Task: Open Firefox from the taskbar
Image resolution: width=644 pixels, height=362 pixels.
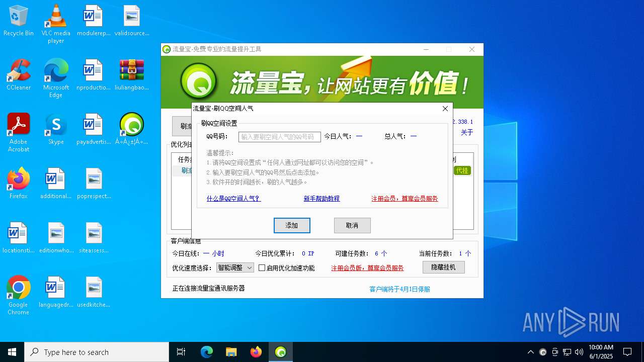Action: coord(256,352)
